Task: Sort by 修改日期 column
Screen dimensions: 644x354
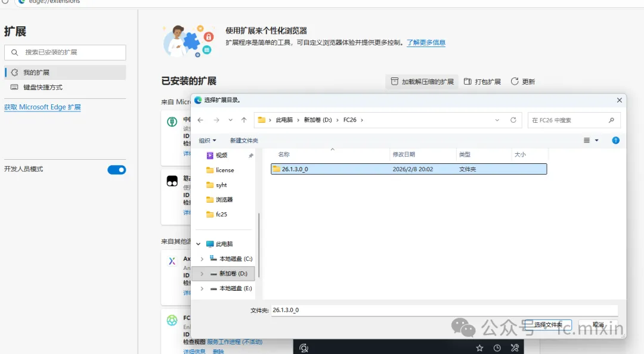Action: [x=404, y=154]
